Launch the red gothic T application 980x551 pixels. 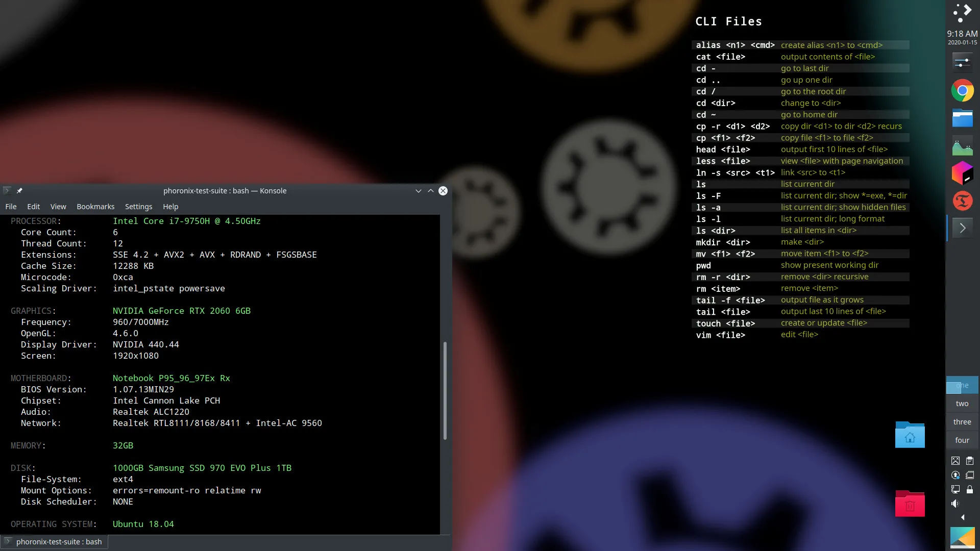tap(962, 201)
